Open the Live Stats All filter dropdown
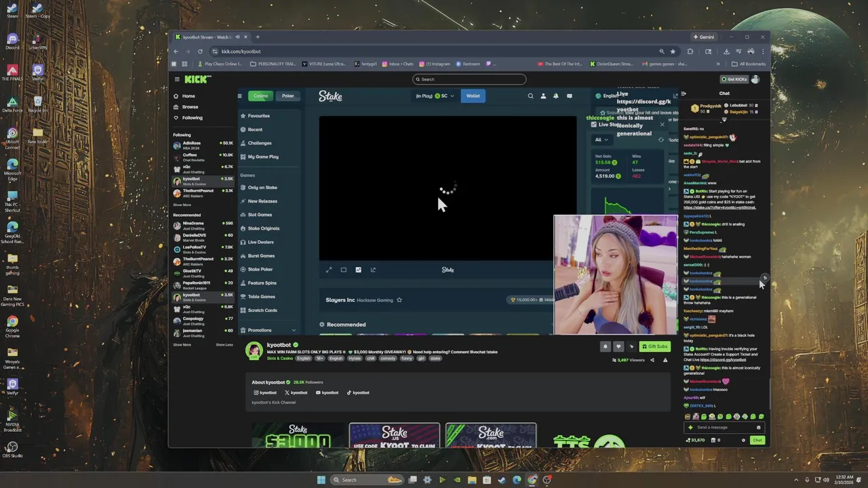 click(x=601, y=140)
